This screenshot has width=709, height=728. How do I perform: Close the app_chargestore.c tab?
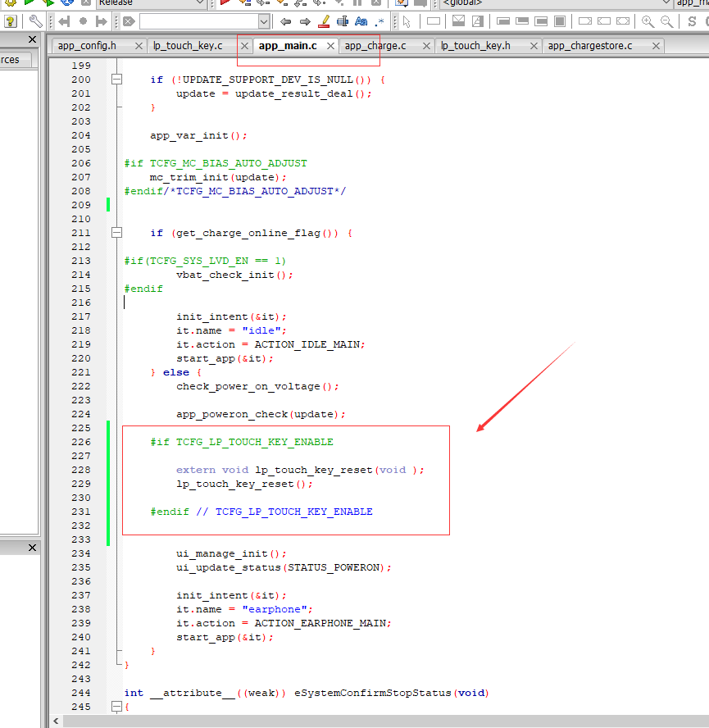656,46
